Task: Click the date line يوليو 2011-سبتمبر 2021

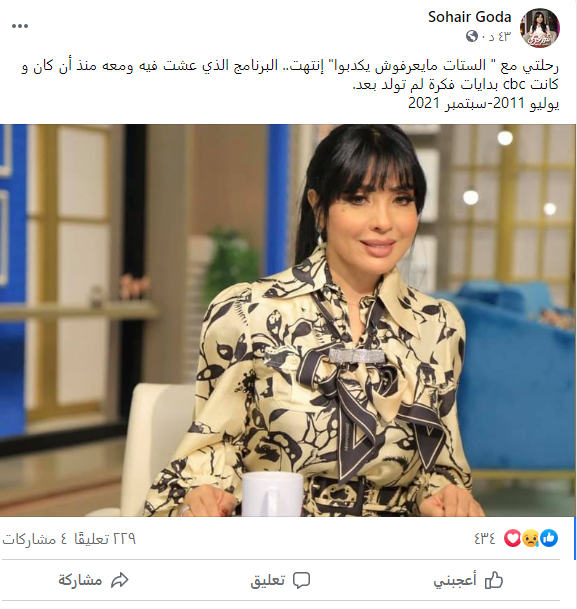Action: pyautogui.click(x=483, y=103)
